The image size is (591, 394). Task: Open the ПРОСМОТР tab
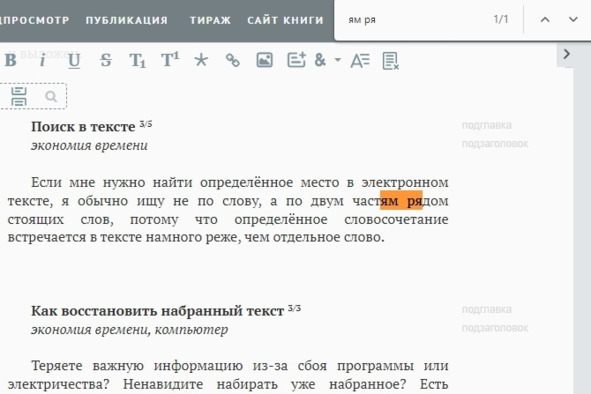pos(35,20)
